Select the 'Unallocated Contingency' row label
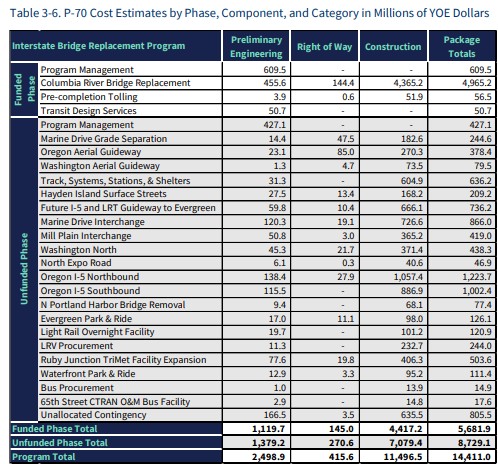Image resolution: width=498 pixels, height=464 pixels. pos(93,415)
